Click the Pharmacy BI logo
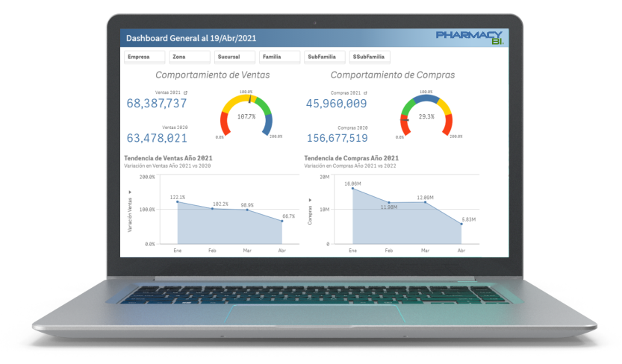 coord(470,37)
